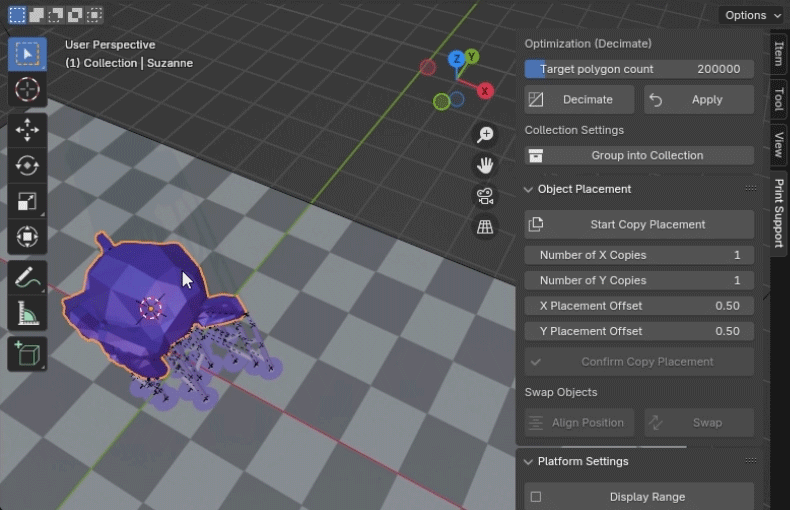Toggle the camera view icon

[485, 196]
